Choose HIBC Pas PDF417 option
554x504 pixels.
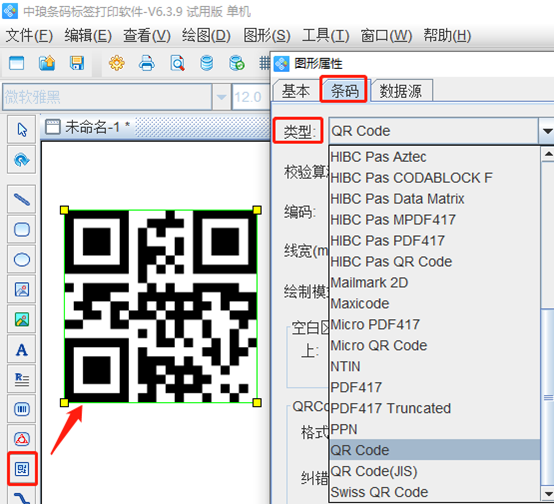(435, 241)
